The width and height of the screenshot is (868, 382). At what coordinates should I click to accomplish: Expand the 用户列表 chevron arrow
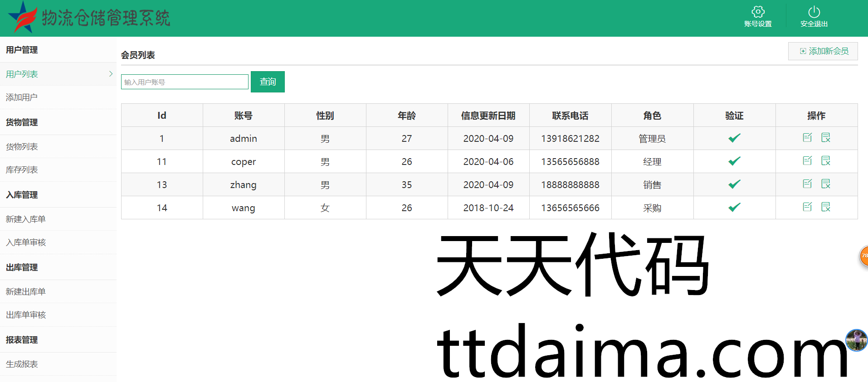click(x=111, y=74)
